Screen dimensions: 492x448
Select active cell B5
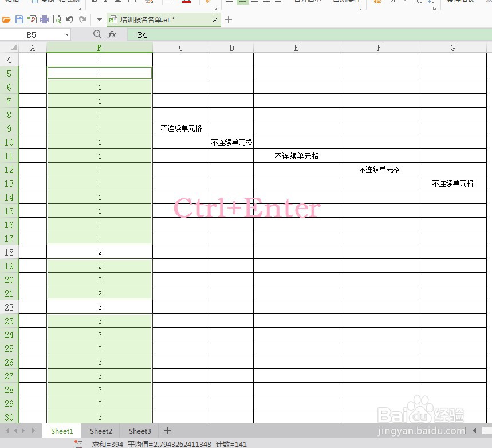click(100, 73)
